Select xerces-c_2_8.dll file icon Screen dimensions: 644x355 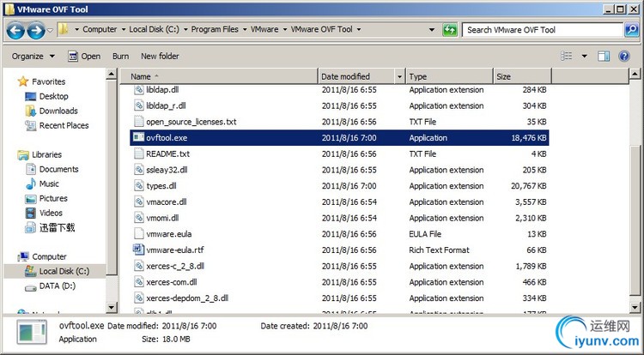click(x=139, y=266)
